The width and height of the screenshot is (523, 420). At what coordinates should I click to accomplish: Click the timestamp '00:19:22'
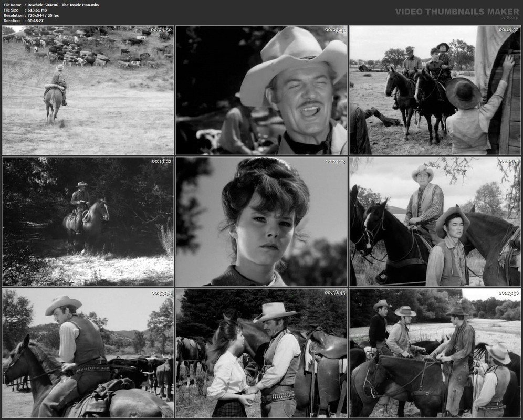coord(161,162)
